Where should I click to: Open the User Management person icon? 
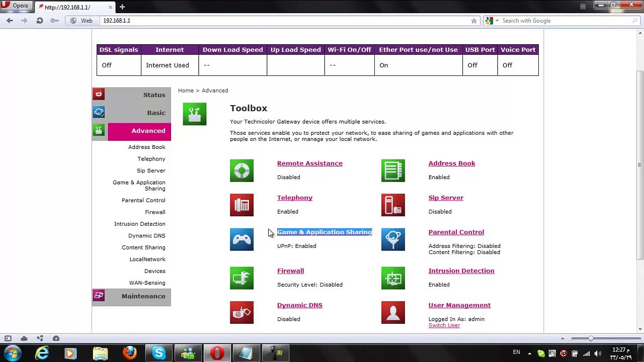point(393,312)
